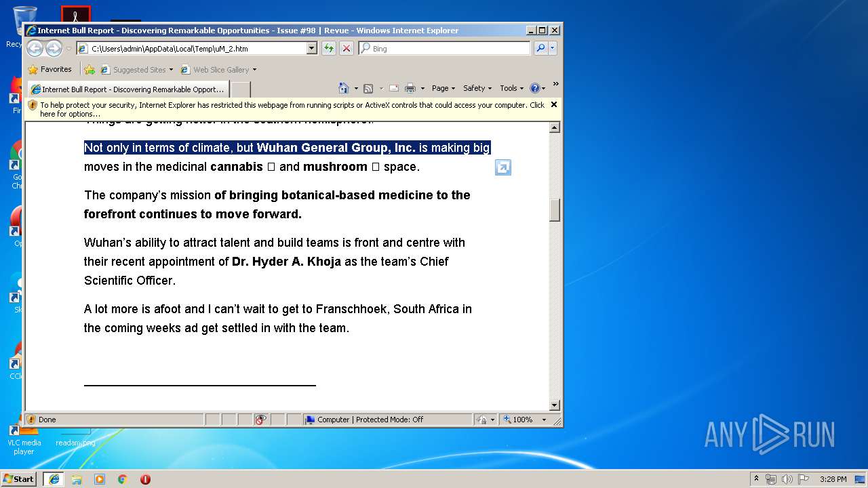Add page to Favorites bar star icon
Screen dimensions: 868x488
click(x=90, y=69)
